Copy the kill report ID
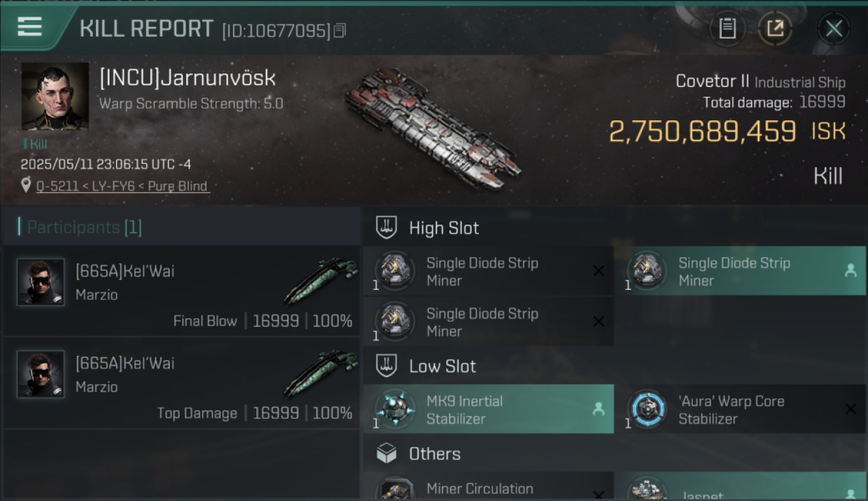Image resolution: width=868 pixels, height=501 pixels. (340, 31)
